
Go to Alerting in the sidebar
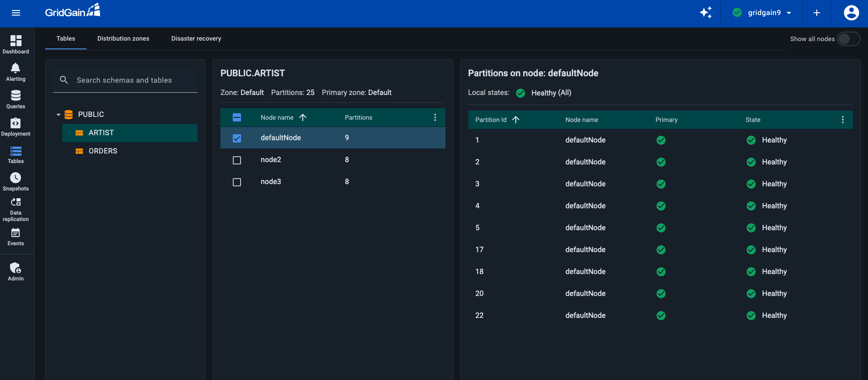click(16, 72)
